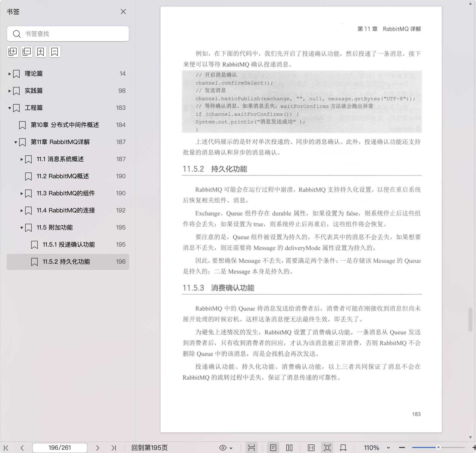Expand the 理论篇 bookmark section

click(x=10, y=74)
